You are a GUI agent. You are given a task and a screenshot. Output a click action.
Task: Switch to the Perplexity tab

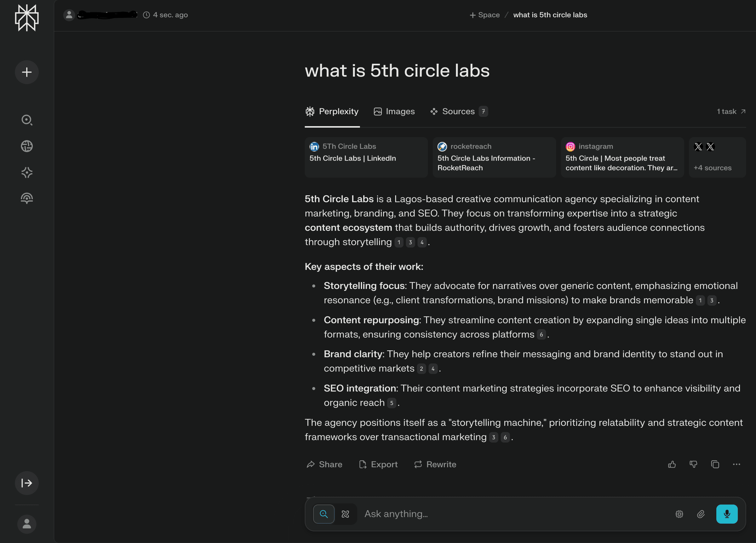pos(332,111)
